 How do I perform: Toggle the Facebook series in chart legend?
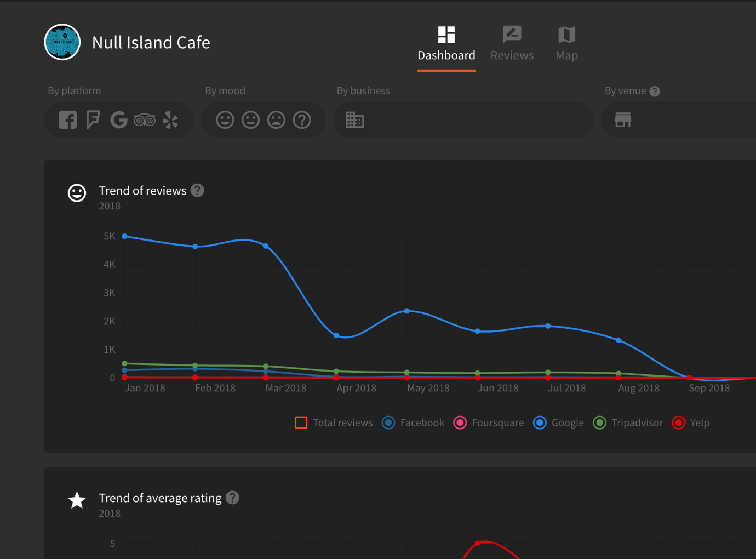click(x=388, y=423)
